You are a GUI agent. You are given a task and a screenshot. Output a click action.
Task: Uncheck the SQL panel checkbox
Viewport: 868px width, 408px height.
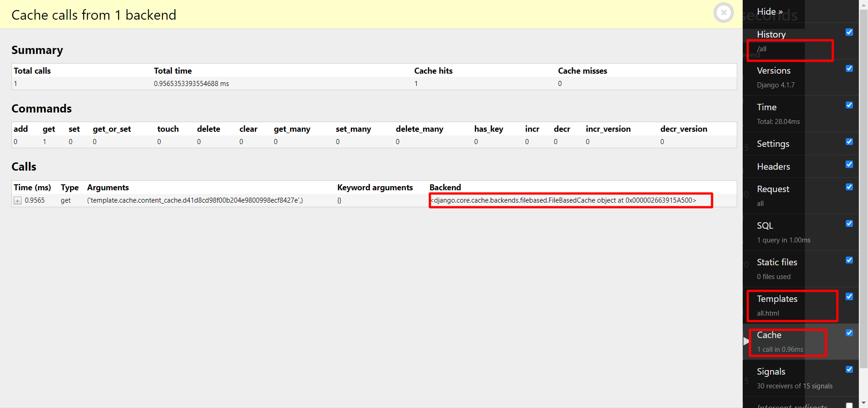point(849,224)
